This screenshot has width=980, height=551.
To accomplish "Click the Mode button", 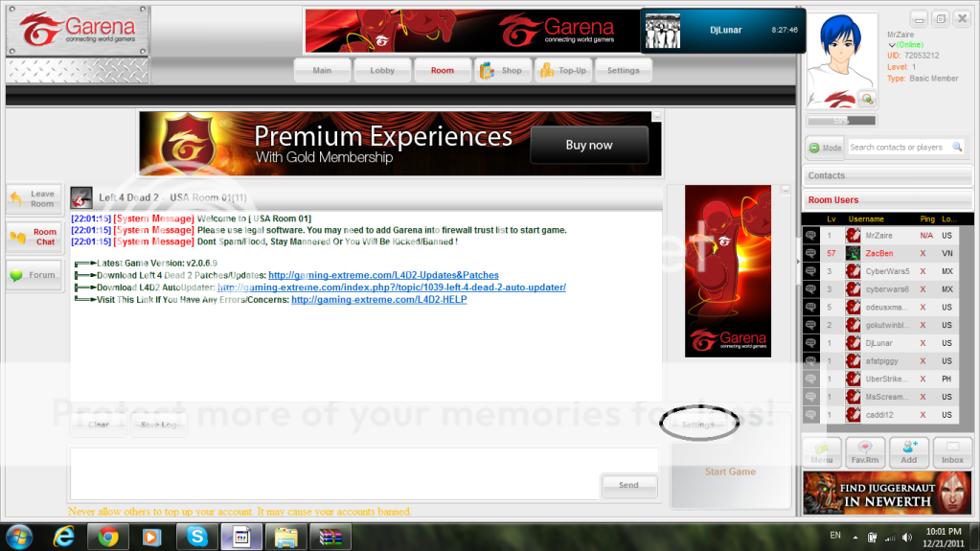I will [x=825, y=148].
